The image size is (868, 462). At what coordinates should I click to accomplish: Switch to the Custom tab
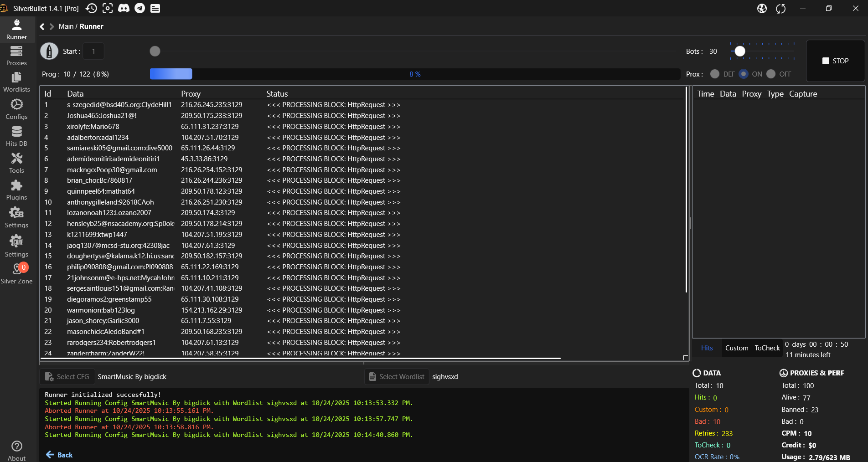coord(736,348)
